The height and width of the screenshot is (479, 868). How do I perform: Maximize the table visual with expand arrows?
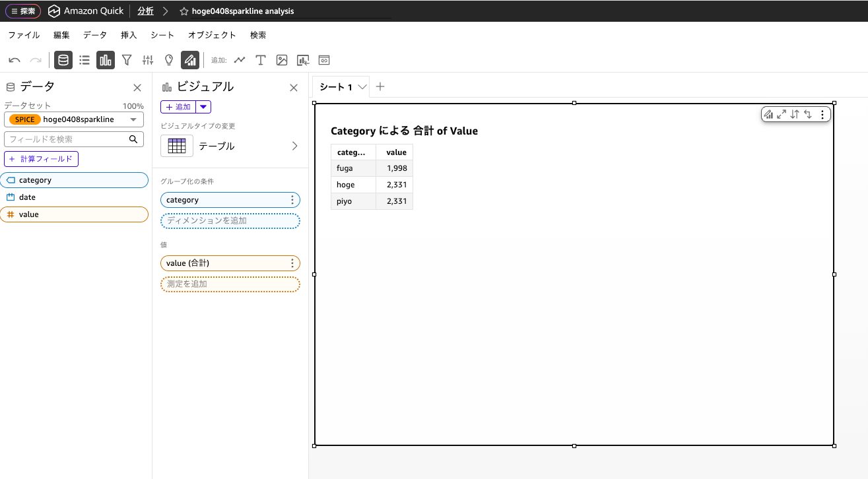tap(782, 114)
